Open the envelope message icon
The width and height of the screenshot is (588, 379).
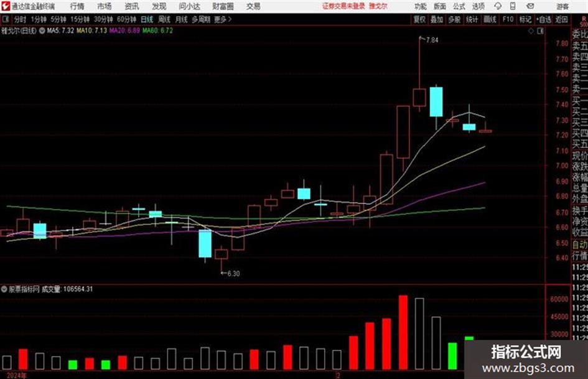[530, 6]
